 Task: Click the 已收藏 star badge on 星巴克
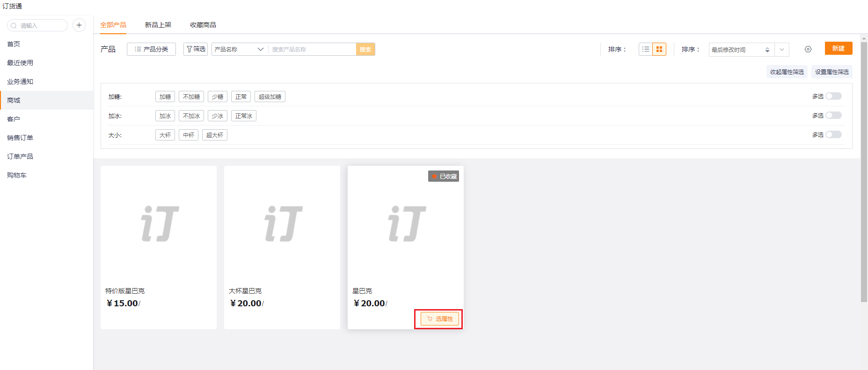[x=444, y=176]
